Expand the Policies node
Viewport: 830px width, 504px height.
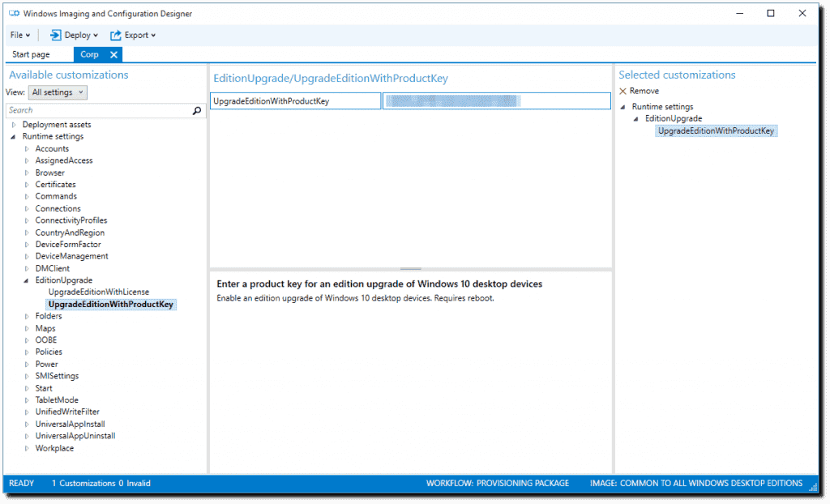(x=27, y=352)
